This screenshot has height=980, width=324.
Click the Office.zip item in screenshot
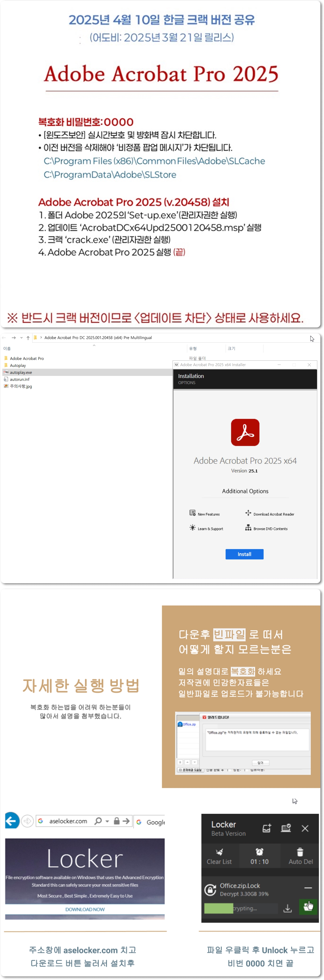(x=187, y=724)
